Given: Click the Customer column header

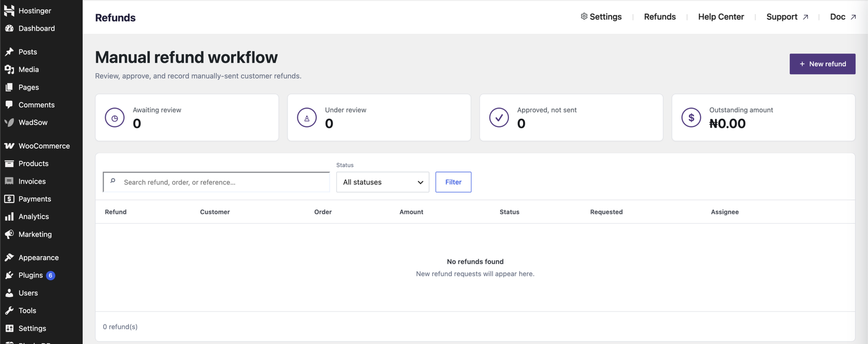Looking at the screenshot, I should point(215,212).
